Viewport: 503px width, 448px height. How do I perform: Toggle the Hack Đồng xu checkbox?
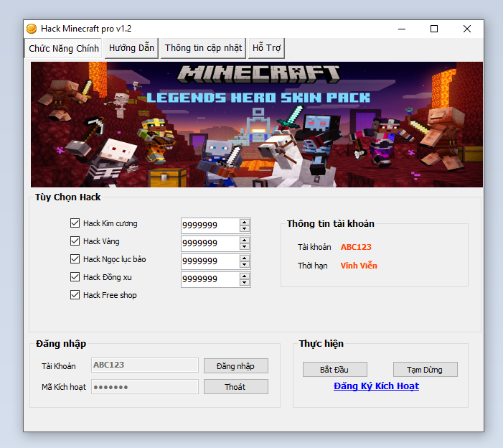tap(75, 277)
